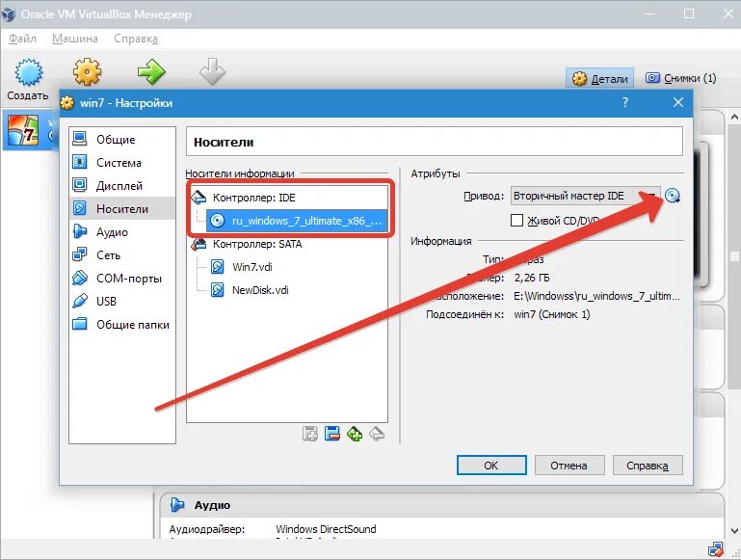Select the Контроллер: IDE tree node

(253, 198)
